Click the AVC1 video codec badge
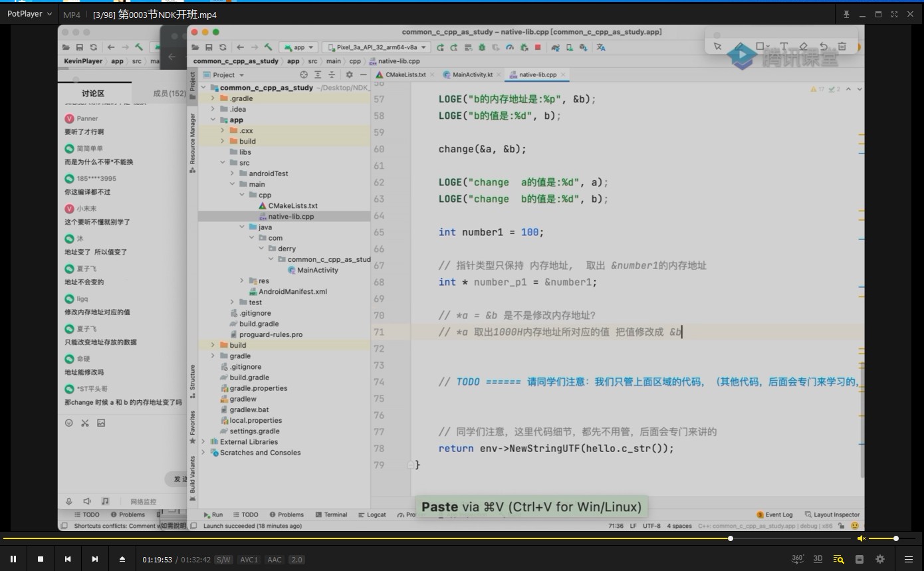Image resolution: width=924 pixels, height=571 pixels. pos(249,560)
